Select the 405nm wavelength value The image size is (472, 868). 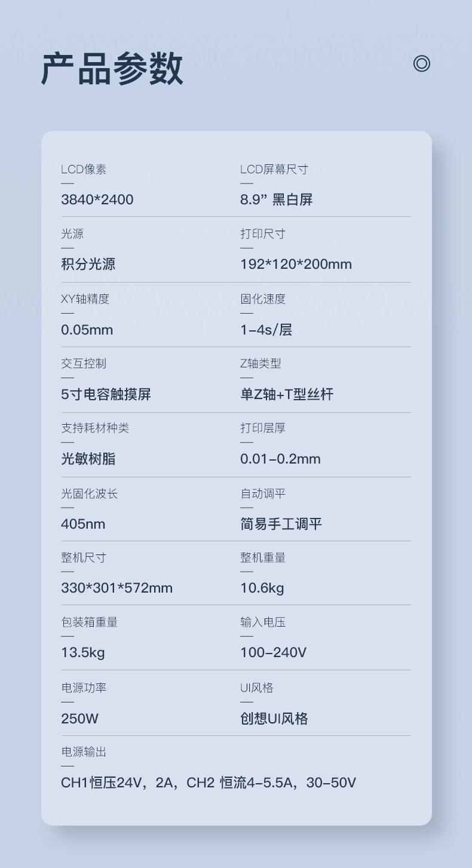(83, 524)
